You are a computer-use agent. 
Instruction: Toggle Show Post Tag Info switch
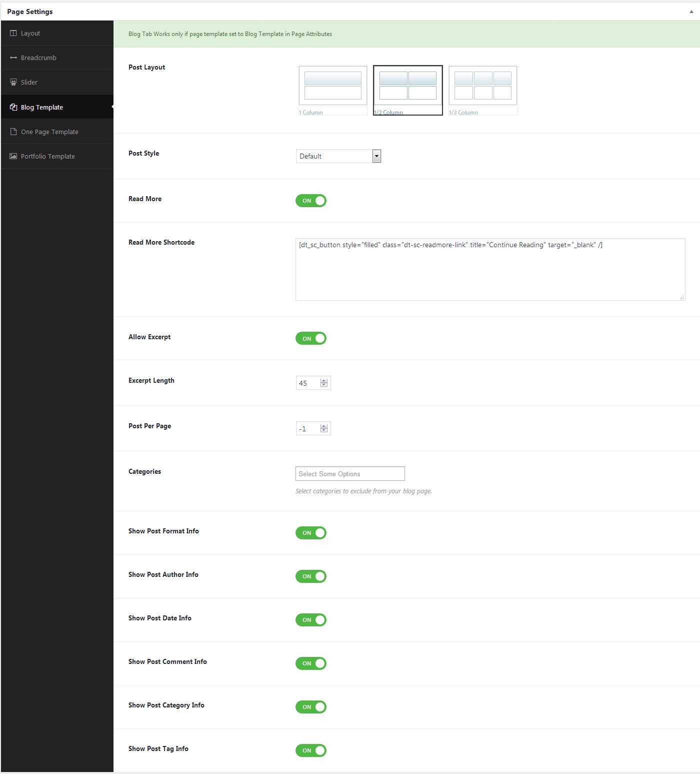tap(311, 750)
